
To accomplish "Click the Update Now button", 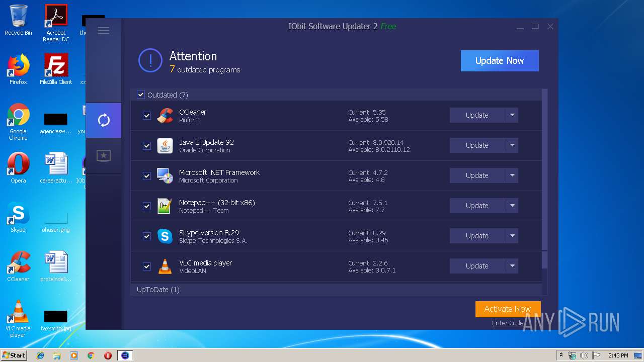I will coord(500,61).
